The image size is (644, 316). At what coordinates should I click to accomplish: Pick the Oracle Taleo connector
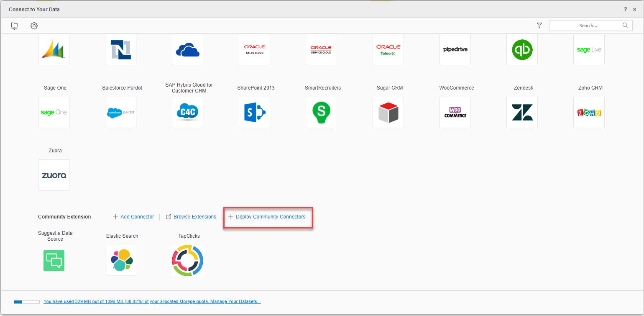[388, 49]
